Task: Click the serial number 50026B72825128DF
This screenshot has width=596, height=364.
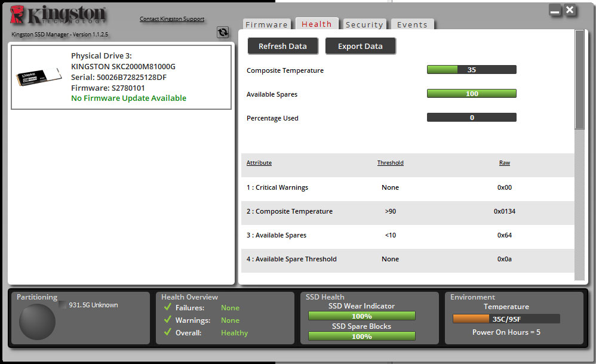Action: pos(131,77)
